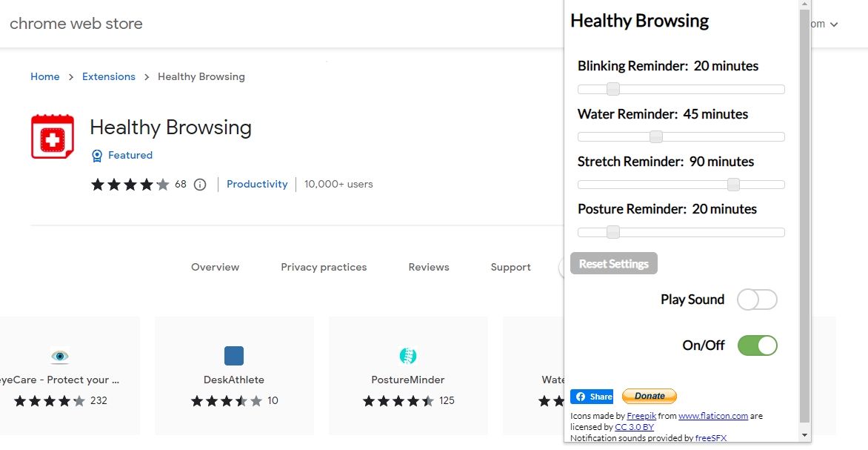868x450 pixels.
Task: Turn off the On/Off switch
Action: 757,345
